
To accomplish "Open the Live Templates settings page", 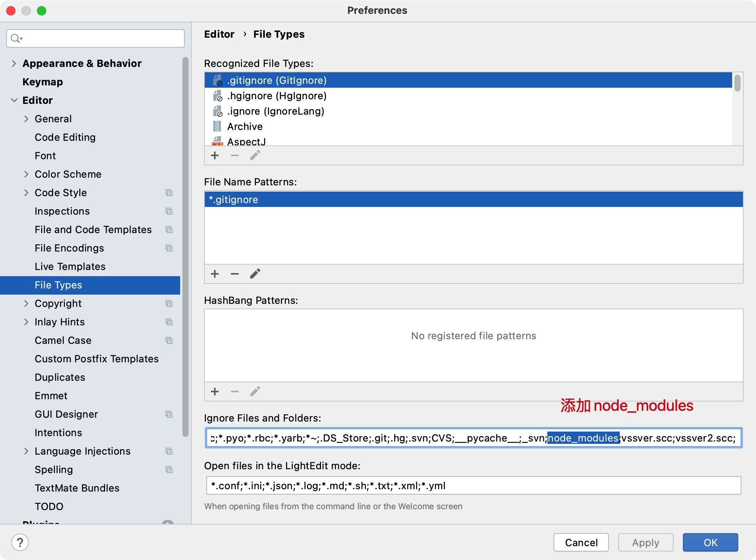I will (x=70, y=267).
